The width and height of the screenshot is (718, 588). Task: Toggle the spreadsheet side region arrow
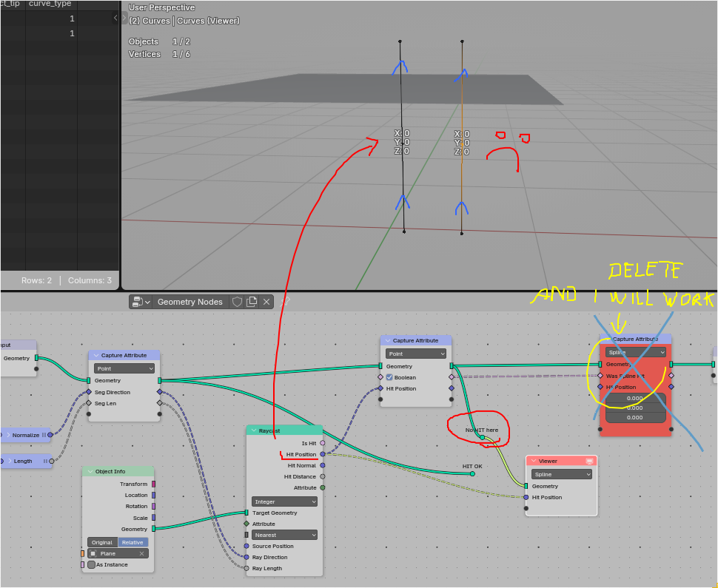pyautogui.click(x=115, y=18)
